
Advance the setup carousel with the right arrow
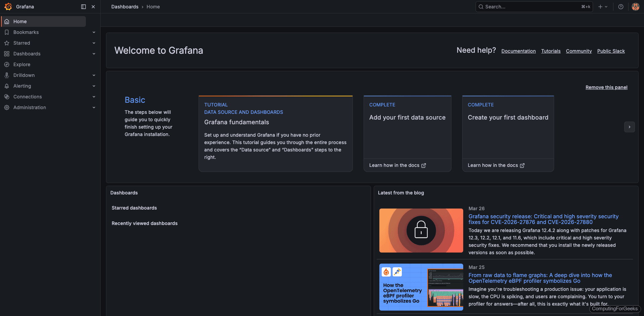pos(630,127)
